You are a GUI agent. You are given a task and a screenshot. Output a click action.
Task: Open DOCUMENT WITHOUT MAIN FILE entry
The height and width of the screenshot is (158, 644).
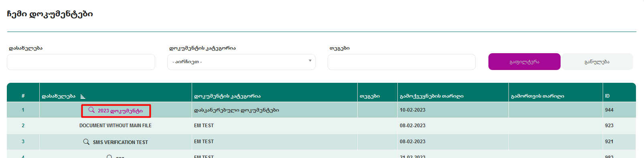click(115, 126)
